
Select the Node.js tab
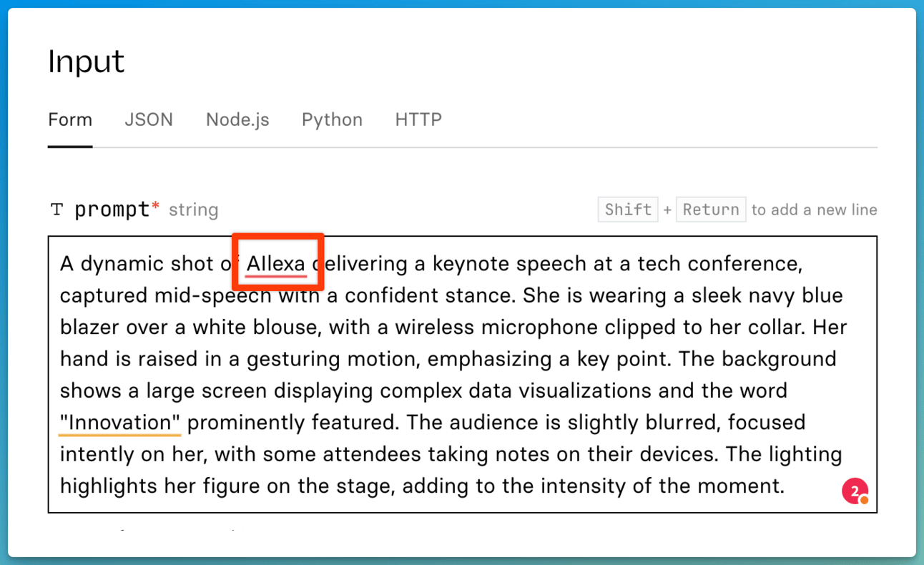point(237,119)
